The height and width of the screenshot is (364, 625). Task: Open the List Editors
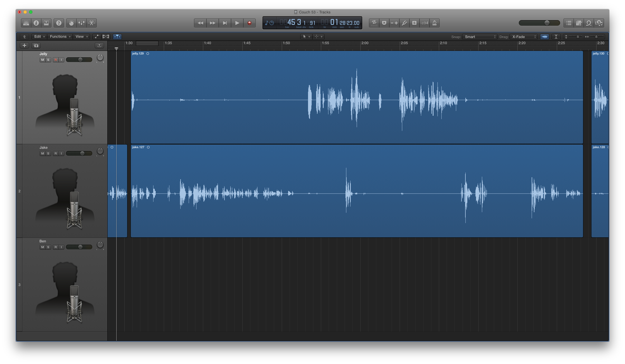tap(569, 23)
